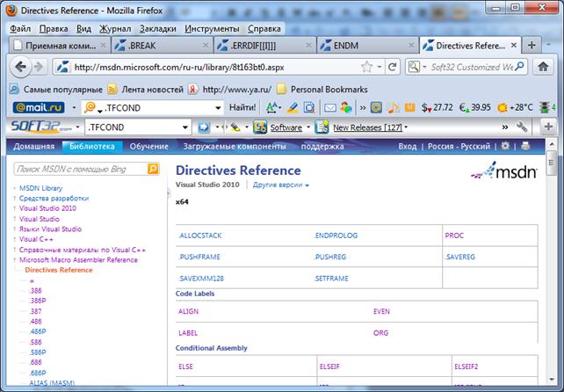Click the highlighter pen icon in Mail.ru toolbar

(293, 107)
